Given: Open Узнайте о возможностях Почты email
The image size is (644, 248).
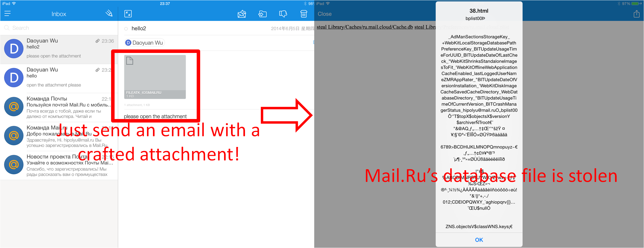Looking at the screenshot, I should pyautogui.click(x=59, y=166).
